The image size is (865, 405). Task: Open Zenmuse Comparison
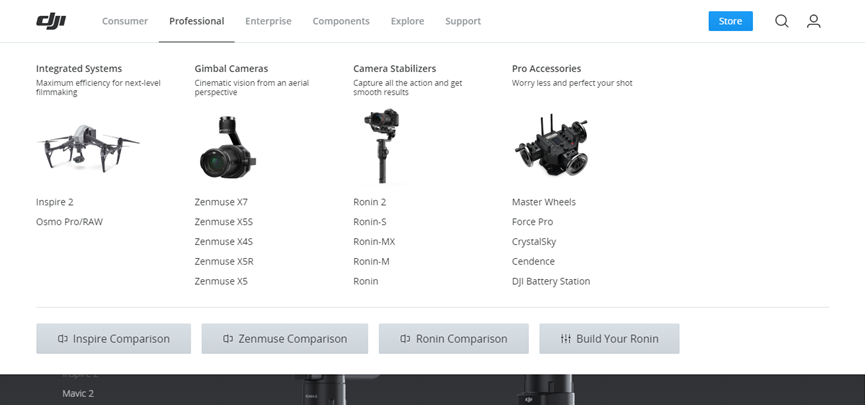284,339
